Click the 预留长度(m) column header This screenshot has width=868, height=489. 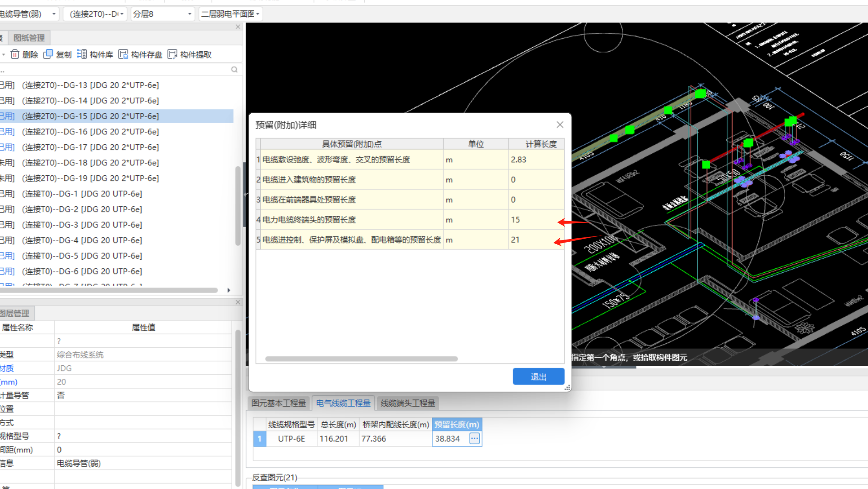457,424
